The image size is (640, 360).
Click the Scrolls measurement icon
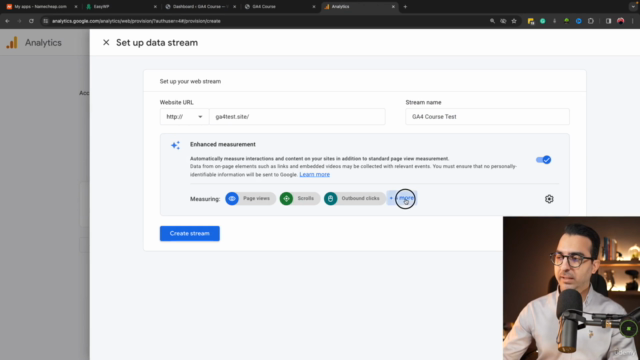click(286, 198)
